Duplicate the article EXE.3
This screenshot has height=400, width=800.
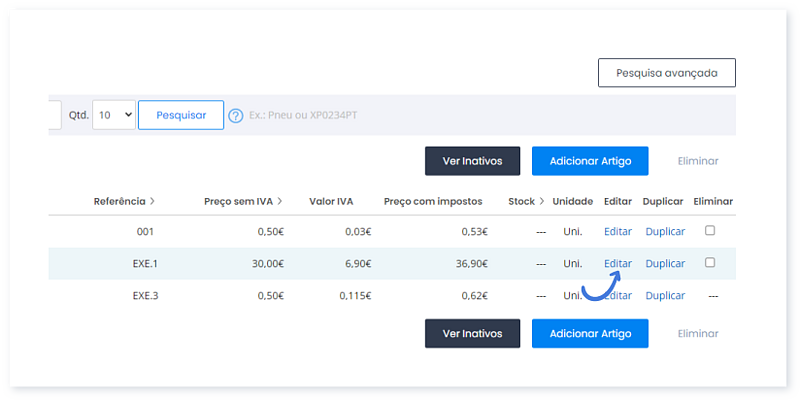665,296
